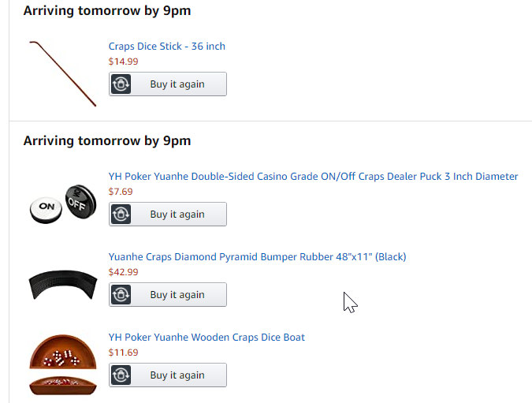Viewport: 532px width, 403px height.
Task: Open the Craps Dice Stick - 36 inch link
Action: coord(167,47)
